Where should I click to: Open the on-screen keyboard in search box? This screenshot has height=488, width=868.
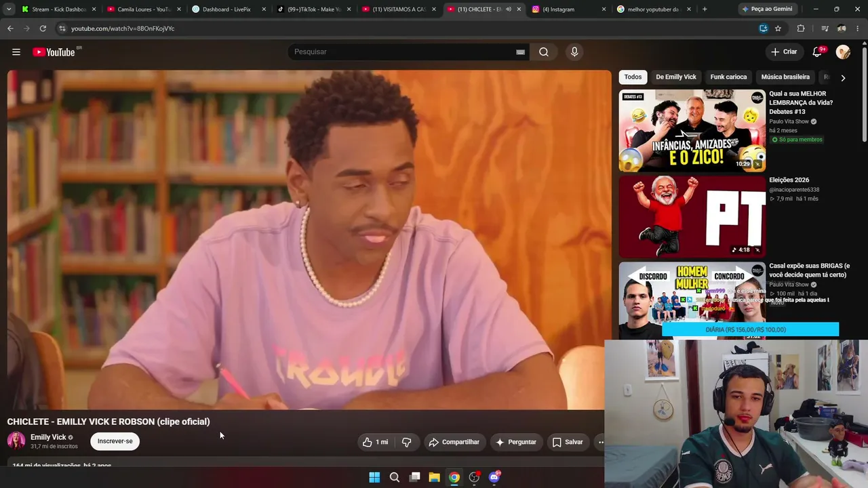(520, 52)
